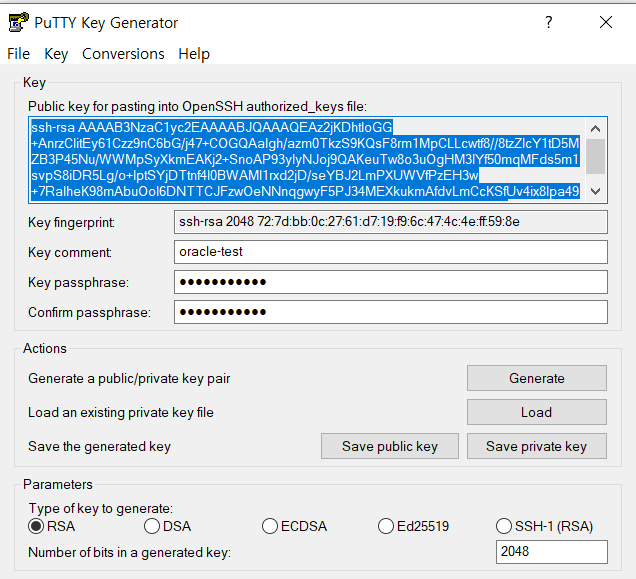Open the Conversions menu

coord(123,54)
